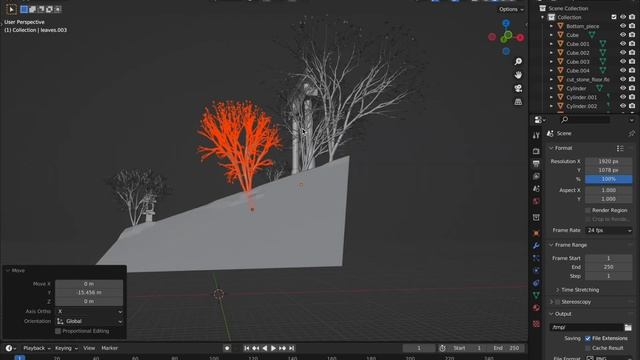Viewport: 640px width, 360px height.
Task: Open the timeline View menu
Action: pyautogui.click(x=89, y=348)
